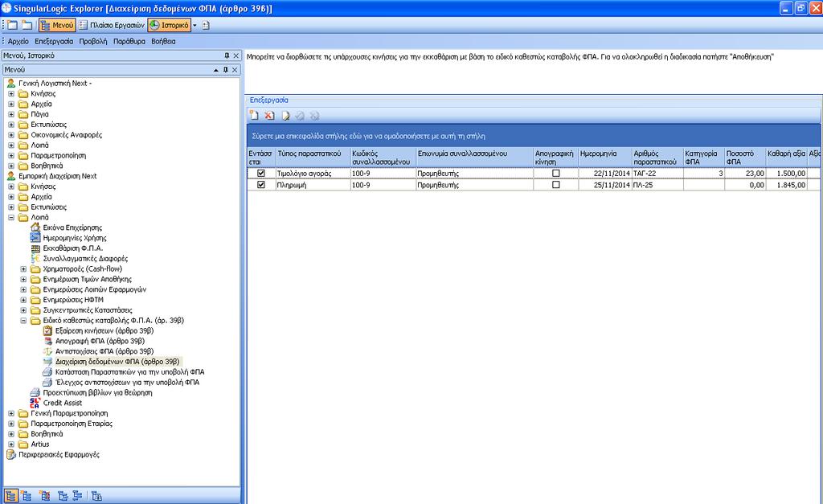
Task: Pin the Μενού, Ιστορικό panel
Action: point(227,55)
